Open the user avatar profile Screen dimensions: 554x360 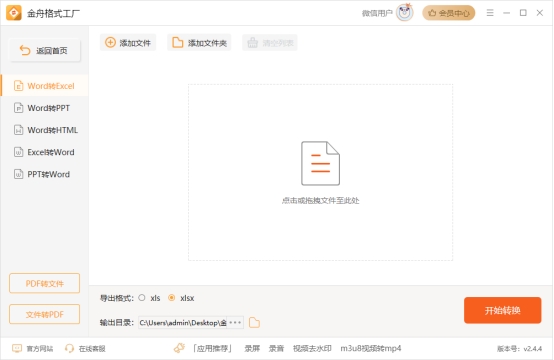point(405,13)
